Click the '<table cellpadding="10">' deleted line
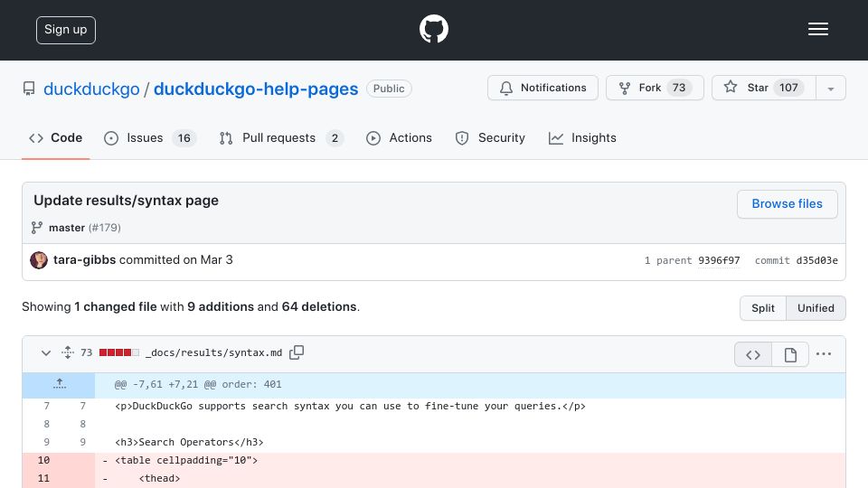Screen dimensions: 868x488 coord(186,460)
